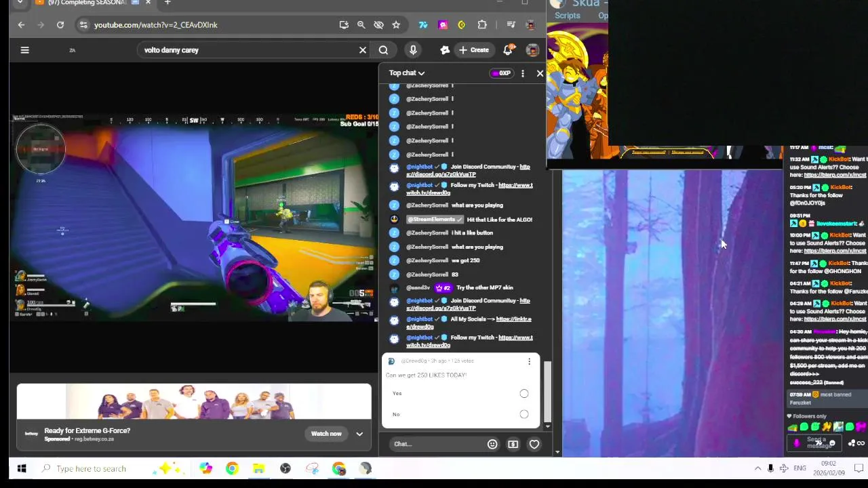Select Yes in the likes poll
Viewport: 868px width, 488px height.
tap(524, 393)
